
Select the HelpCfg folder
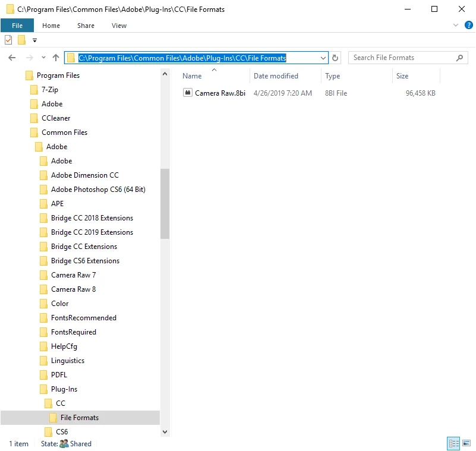click(x=64, y=346)
